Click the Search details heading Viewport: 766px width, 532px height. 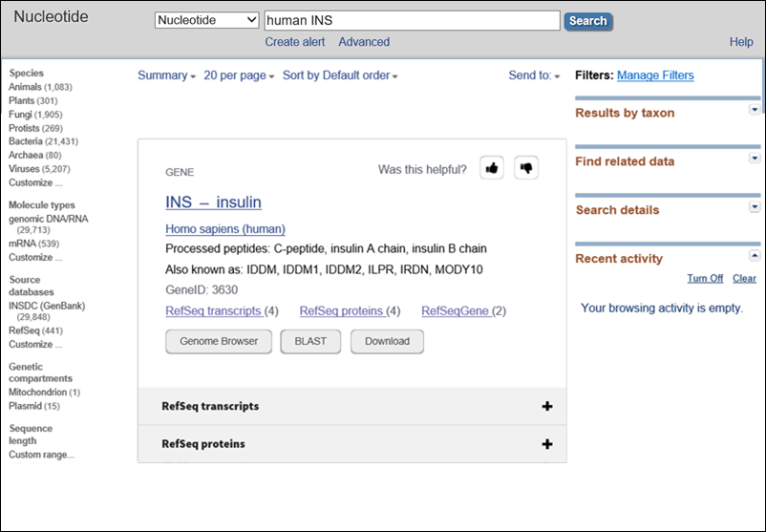tap(617, 210)
